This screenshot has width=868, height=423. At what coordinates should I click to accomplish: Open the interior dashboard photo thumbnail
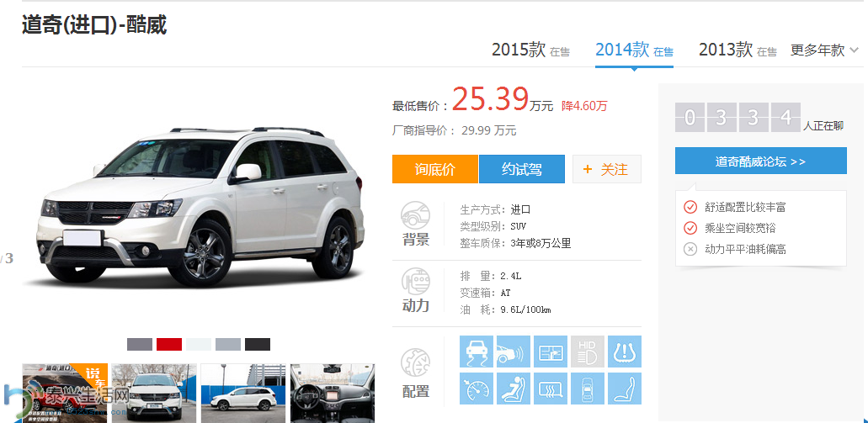[x=332, y=393]
